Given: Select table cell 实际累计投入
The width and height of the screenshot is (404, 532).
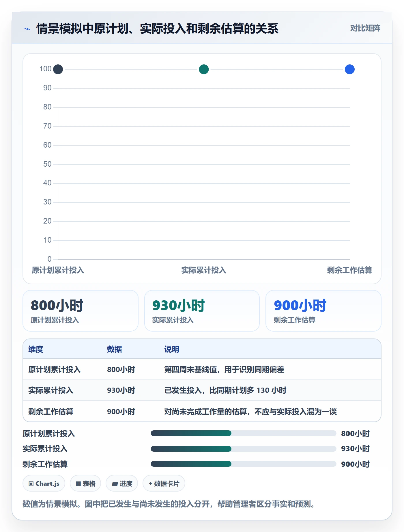Looking at the screenshot, I should pyautogui.click(x=51, y=390).
